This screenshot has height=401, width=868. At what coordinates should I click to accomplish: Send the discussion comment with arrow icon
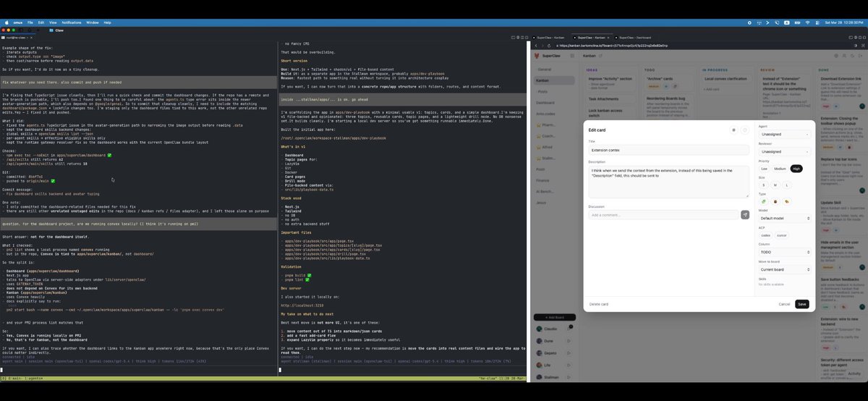click(x=745, y=215)
